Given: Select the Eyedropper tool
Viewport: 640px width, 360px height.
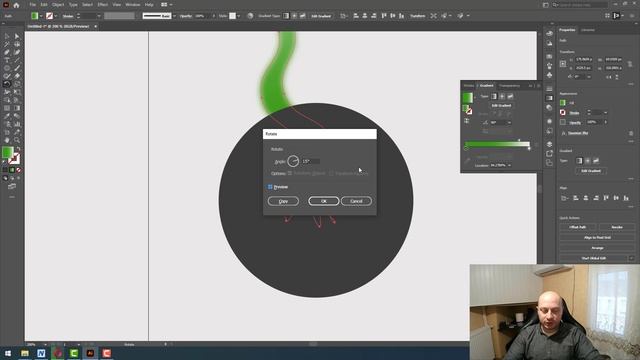Looking at the screenshot, I should pyautogui.click(x=7, y=116).
